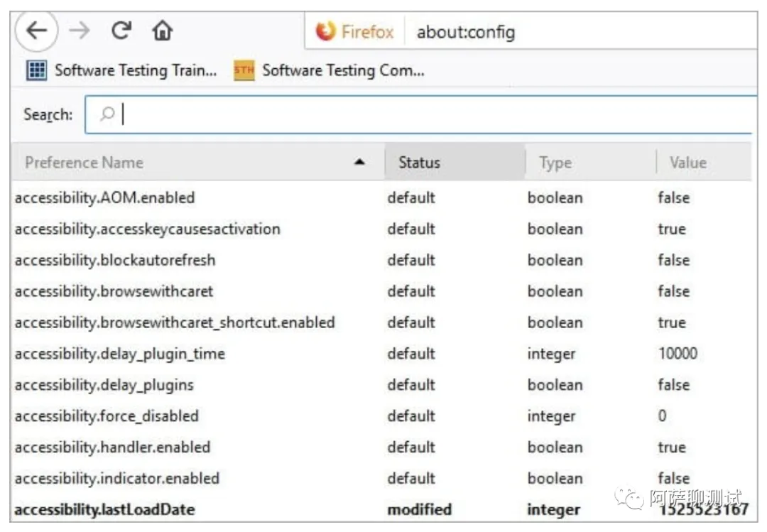Click the sort arrow in the Preference Name header
This screenshot has height=532, width=767.
pyautogui.click(x=359, y=163)
